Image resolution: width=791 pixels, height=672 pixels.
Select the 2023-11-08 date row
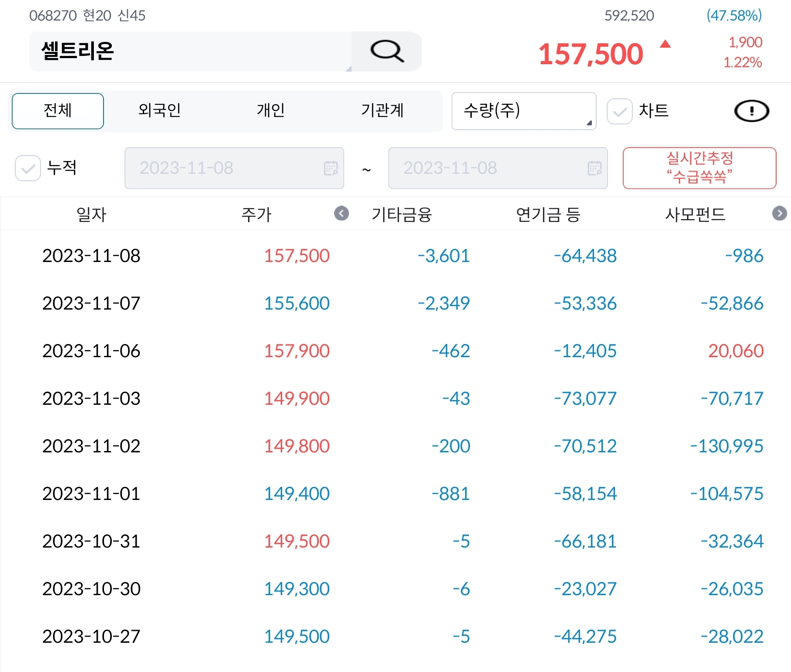pyautogui.click(x=91, y=256)
